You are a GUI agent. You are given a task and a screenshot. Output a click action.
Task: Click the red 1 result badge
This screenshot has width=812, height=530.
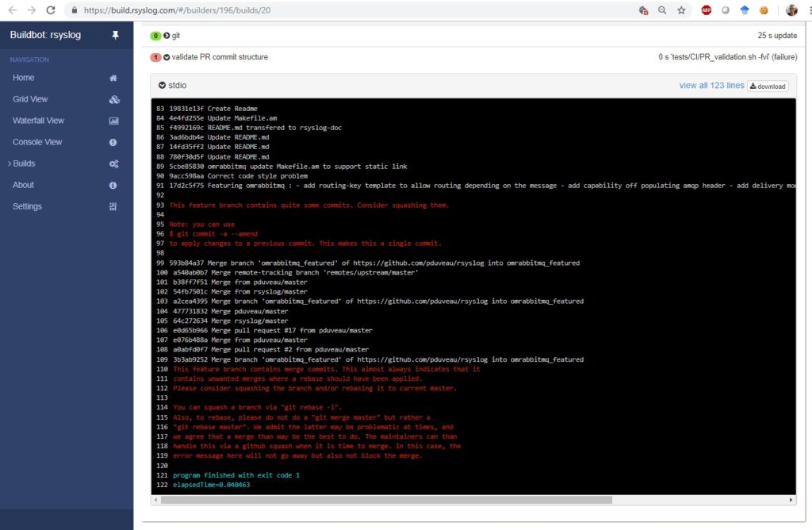pyautogui.click(x=155, y=57)
